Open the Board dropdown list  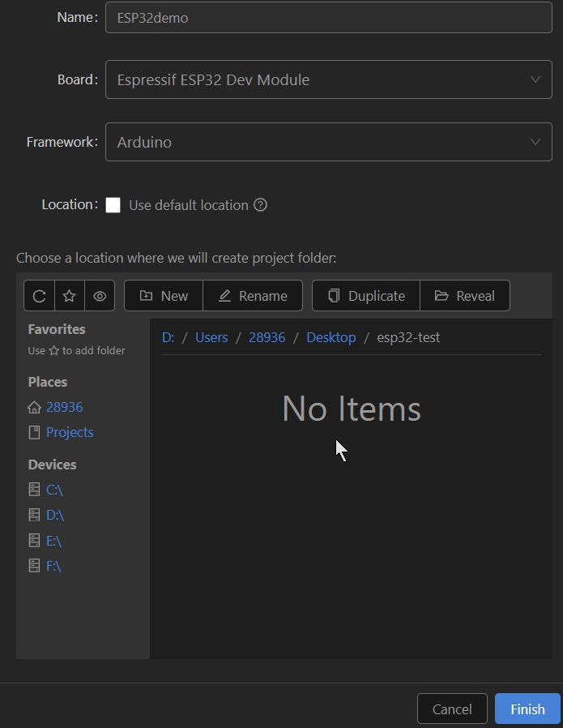328,79
